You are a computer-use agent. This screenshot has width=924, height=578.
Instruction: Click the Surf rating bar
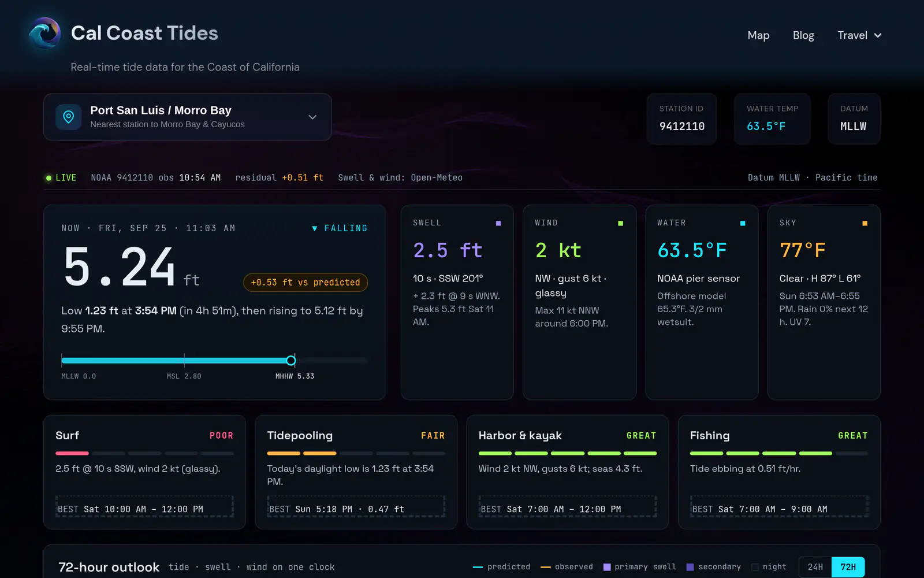coord(144,453)
